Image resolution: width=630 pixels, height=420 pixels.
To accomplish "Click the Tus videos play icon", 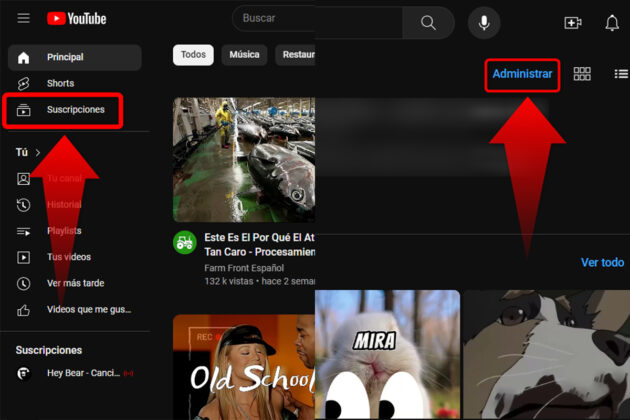I will 23,257.
